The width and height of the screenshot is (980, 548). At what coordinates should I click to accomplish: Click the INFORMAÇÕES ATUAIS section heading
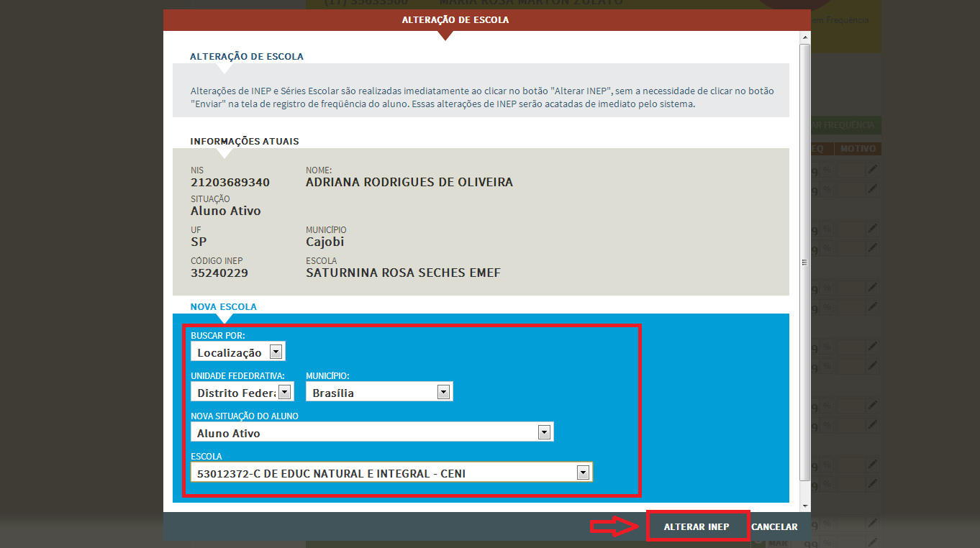pos(245,141)
